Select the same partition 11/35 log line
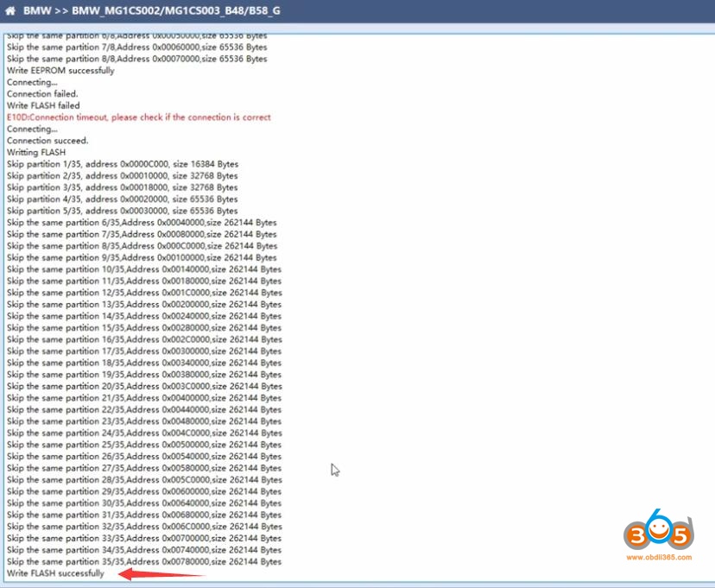715x588 pixels. (x=144, y=281)
